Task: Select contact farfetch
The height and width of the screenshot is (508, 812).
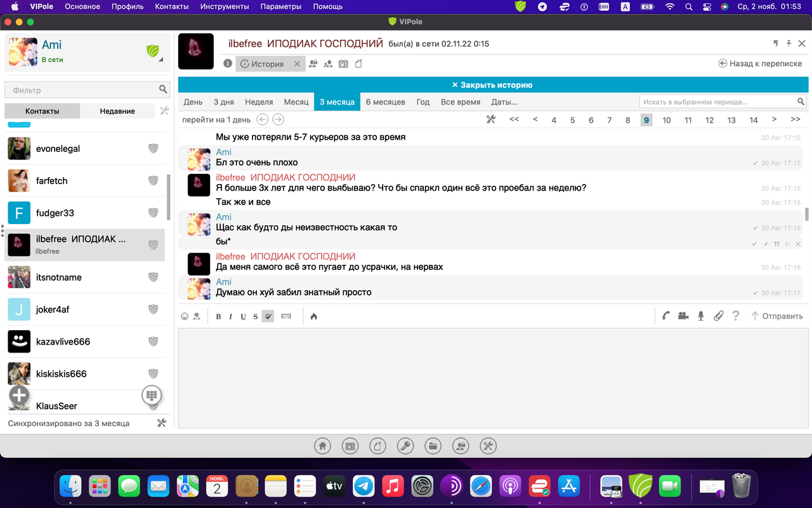Action: (x=84, y=180)
